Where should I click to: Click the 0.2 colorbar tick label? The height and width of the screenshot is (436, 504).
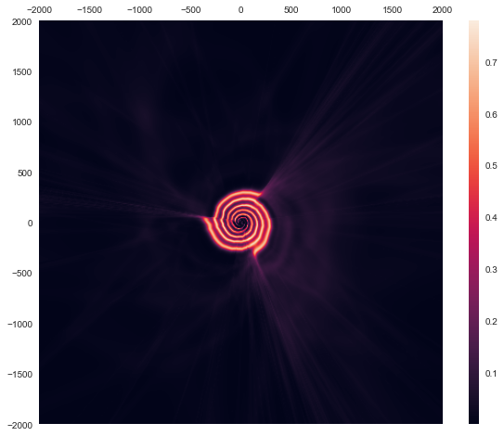point(491,321)
